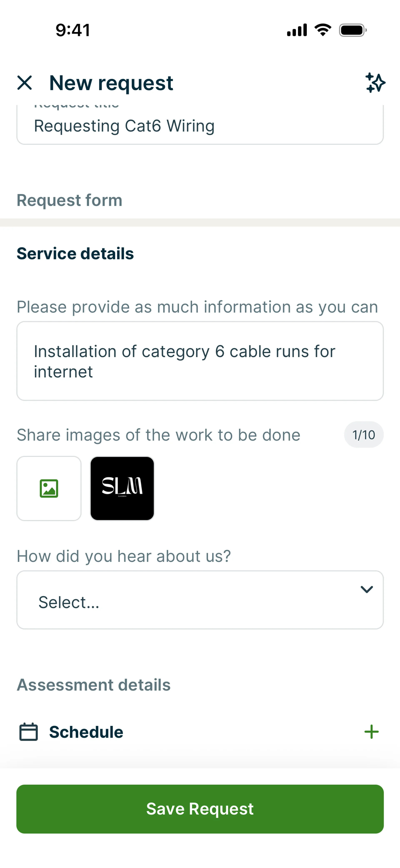Tap the AI sparkle icon
Image resolution: width=400 pixels, height=868 pixels.
375,83
